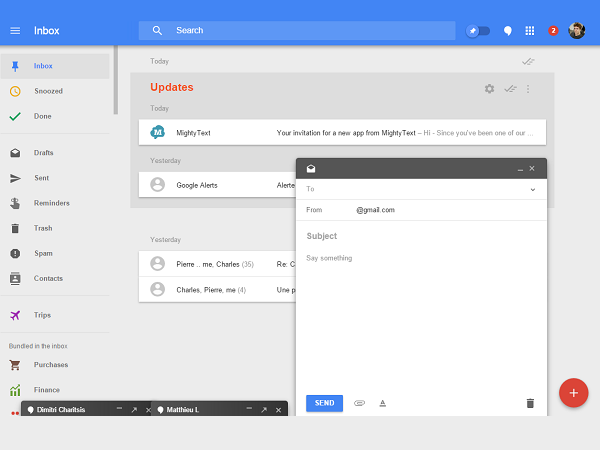600x450 pixels.
Task: Click the Updates bundle title
Action: [x=172, y=87]
